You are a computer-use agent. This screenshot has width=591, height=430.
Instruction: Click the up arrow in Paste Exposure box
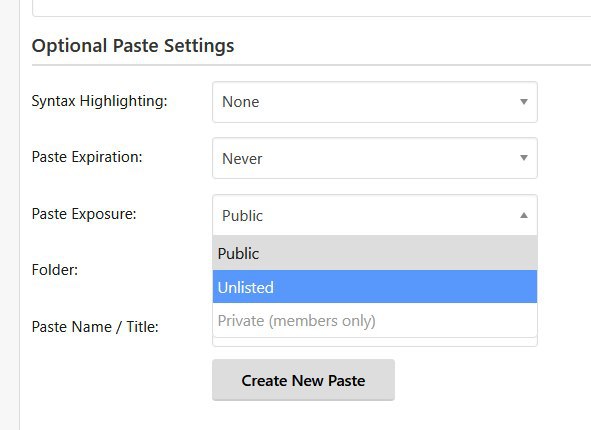coord(524,215)
